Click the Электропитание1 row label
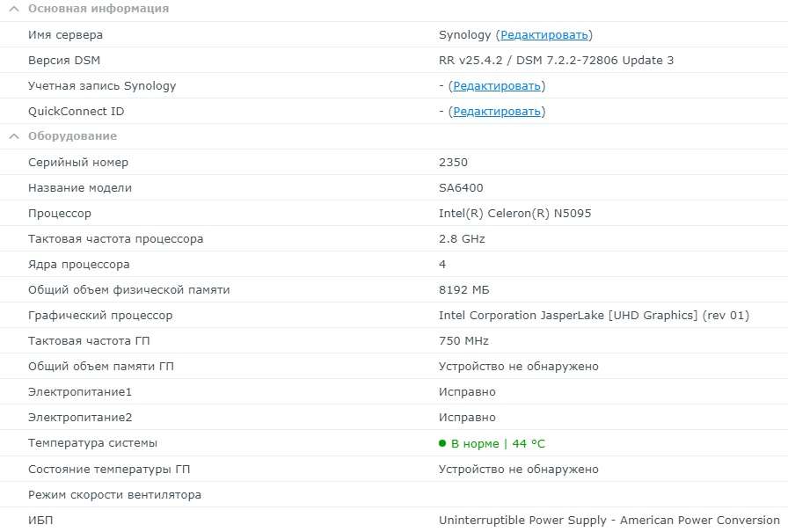Viewport: 788px width, 532px height. 80,392
